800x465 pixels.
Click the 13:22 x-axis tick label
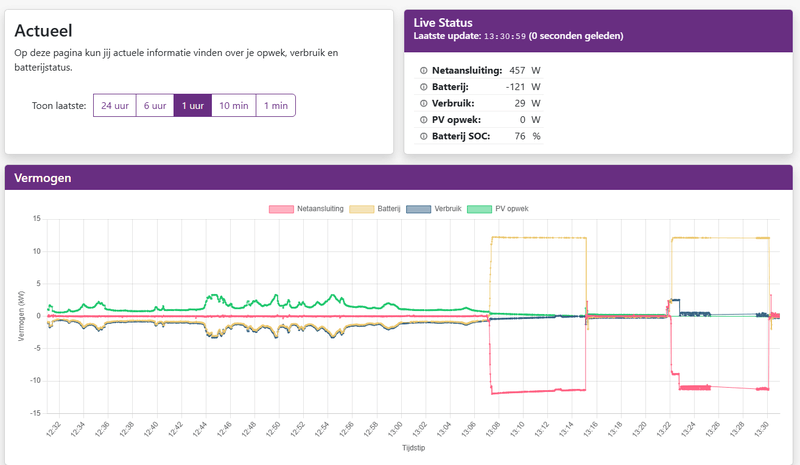point(663,429)
